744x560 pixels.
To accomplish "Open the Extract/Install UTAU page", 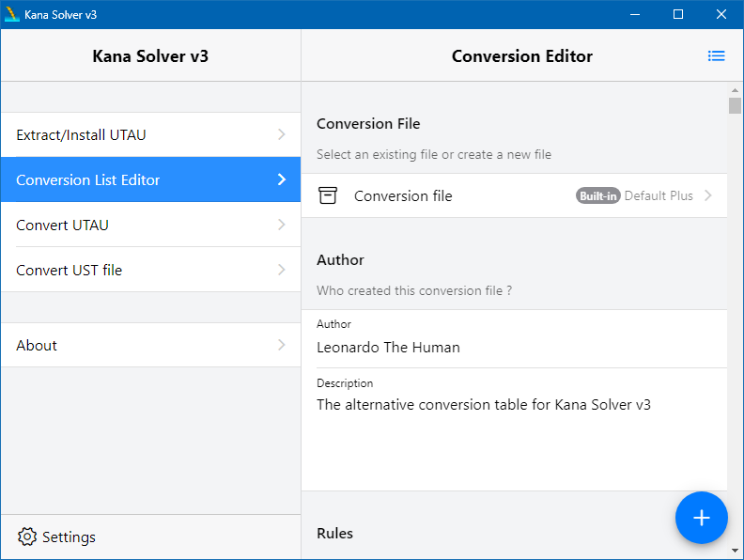I will click(x=151, y=134).
